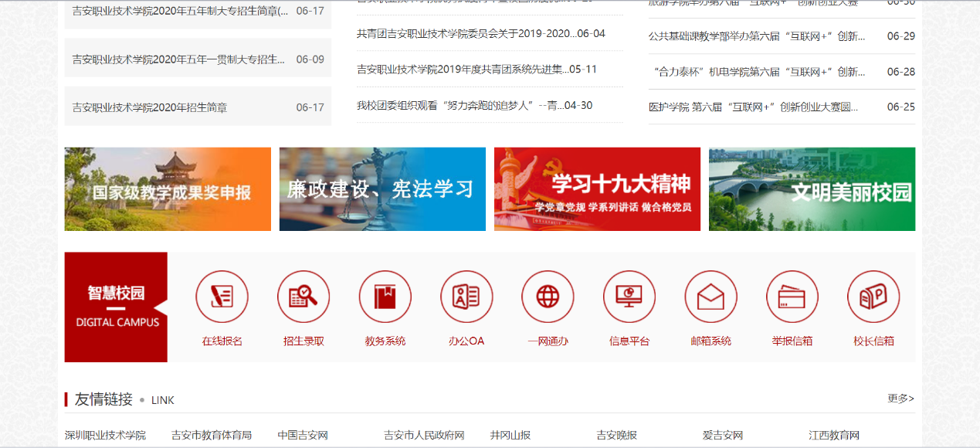Click the 廉政建设、宪法学习 banner

[x=382, y=189]
